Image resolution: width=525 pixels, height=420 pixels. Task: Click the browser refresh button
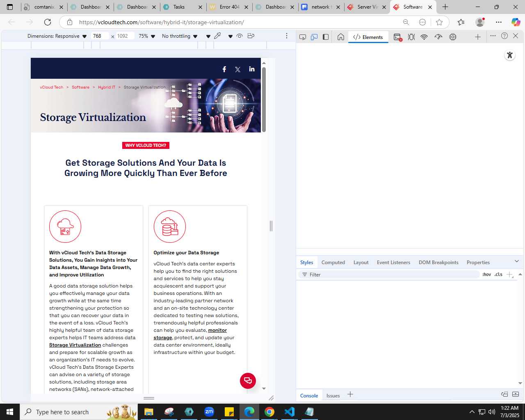pyautogui.click(x=48, y=22)
